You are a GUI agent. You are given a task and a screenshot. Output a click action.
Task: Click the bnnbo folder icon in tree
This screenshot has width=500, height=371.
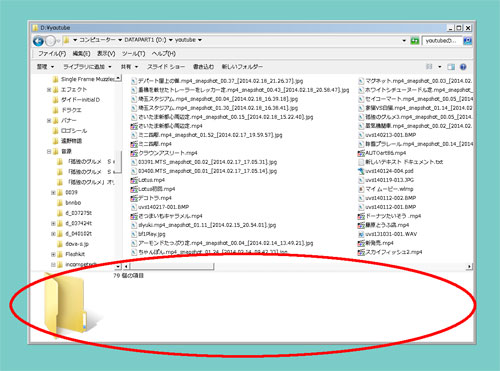click(60, 203)
